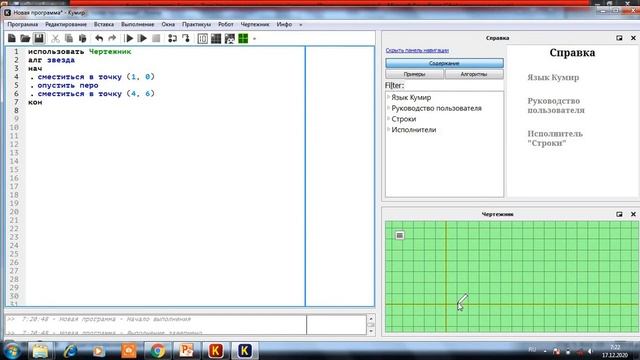Place cursor on 'алг звезда' line
The width and height of the screenshot is (640, 360).
[51, 60]
